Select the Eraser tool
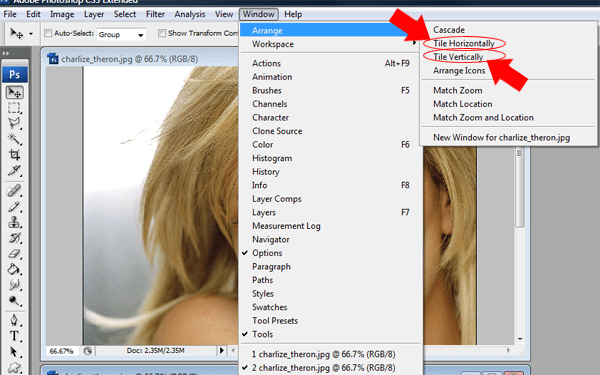Image resolution: width=600 pixels, height=375 pixels. [14, 254]
